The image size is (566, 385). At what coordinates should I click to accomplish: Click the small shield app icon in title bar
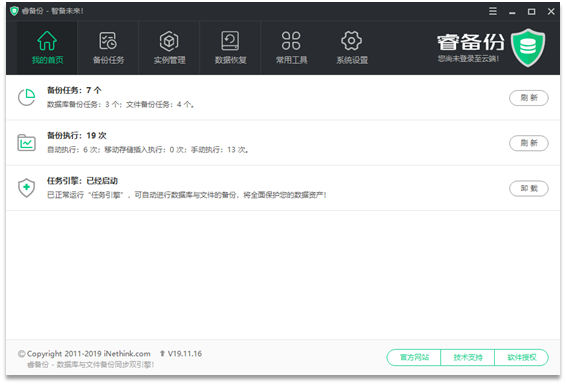(14, 11)
